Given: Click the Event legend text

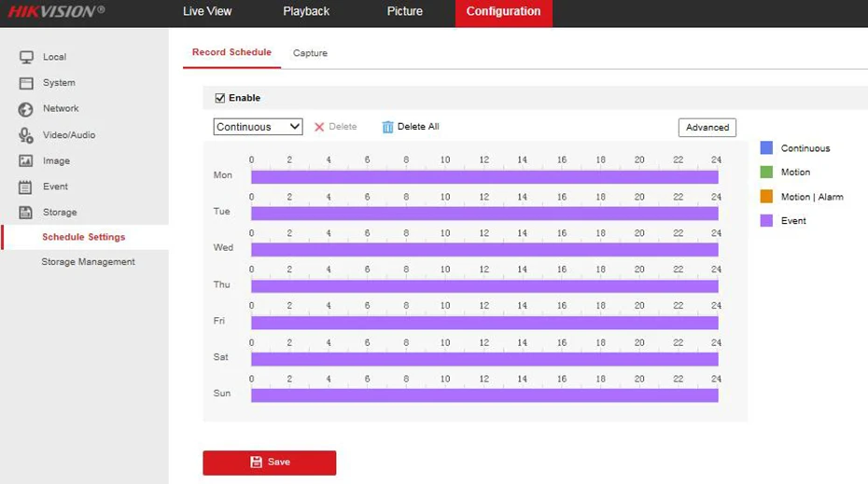Looking at the screenshot, I should coord(793,221).
